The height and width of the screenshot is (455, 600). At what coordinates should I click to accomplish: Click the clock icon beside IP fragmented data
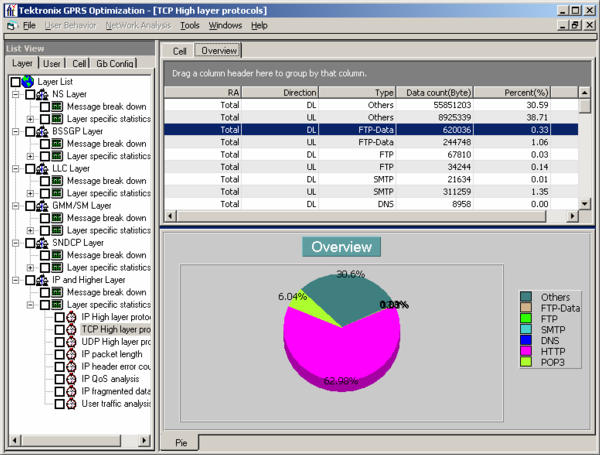point(72,391)
